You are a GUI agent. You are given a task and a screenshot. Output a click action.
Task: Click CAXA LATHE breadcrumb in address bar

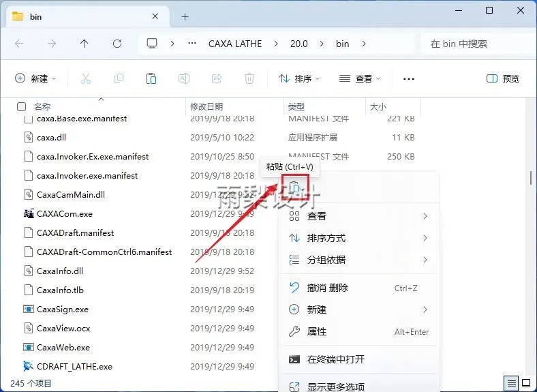click(x=235, y=44)
